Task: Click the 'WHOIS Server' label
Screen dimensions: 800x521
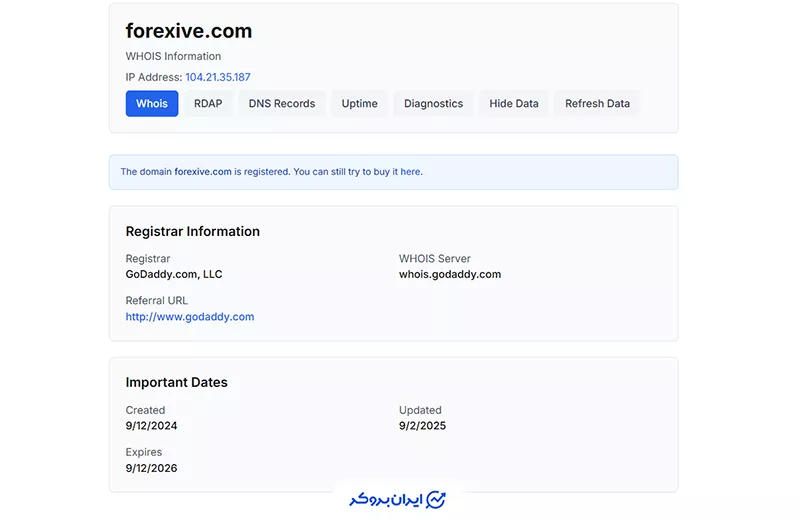Action: click(435, 259)
